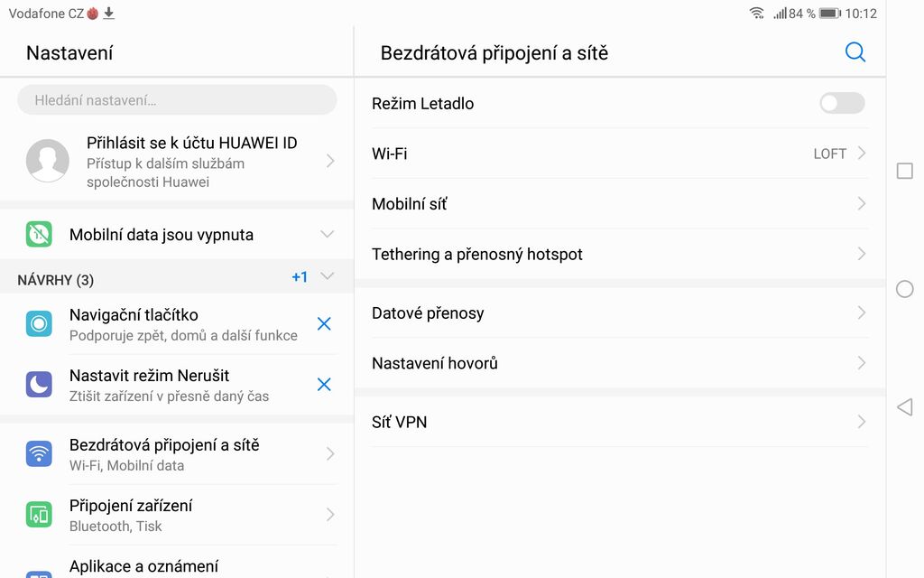Open Síť VPN settings

pyautogui.click(x=618, y=421)
